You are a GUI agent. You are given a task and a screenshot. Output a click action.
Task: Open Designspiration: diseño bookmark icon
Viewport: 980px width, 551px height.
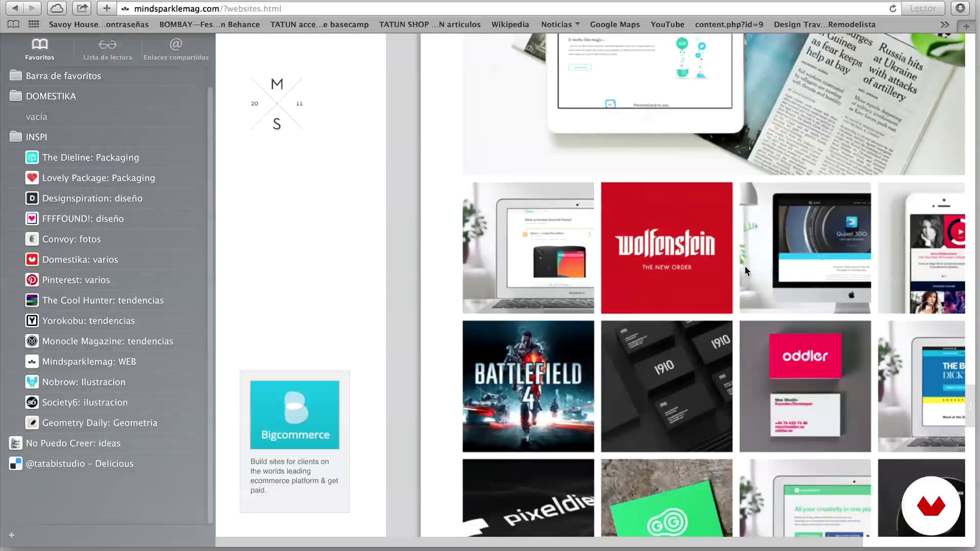click(32, 198)
